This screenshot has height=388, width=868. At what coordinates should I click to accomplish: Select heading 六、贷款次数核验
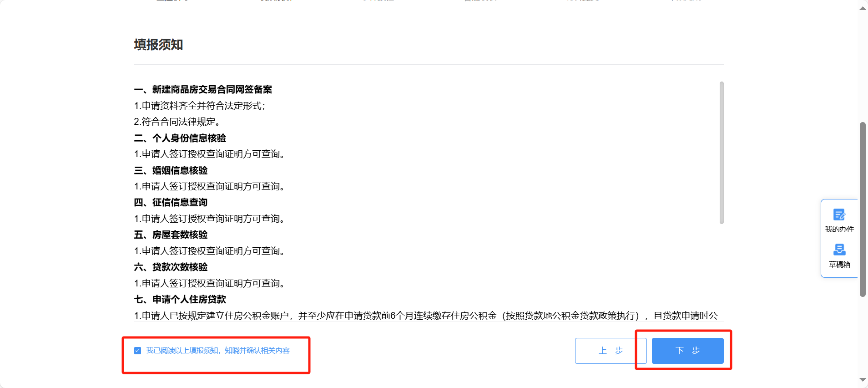tap(171, 267)
